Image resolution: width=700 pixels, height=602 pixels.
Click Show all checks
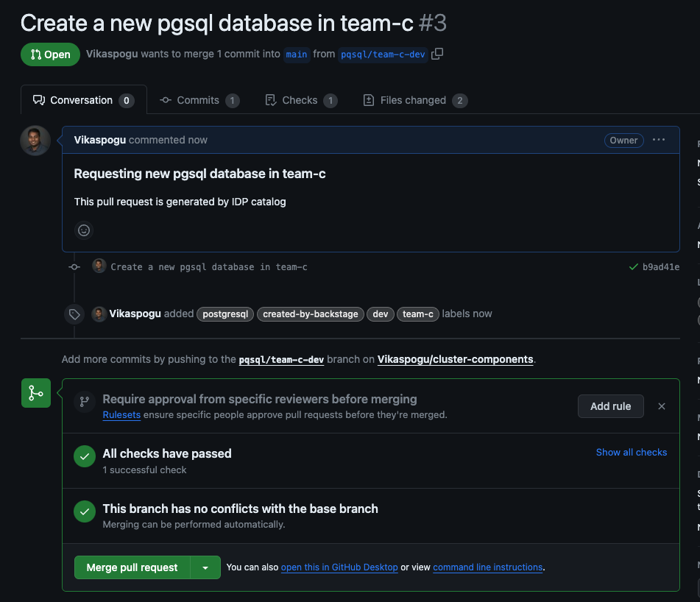coord(632,452)
